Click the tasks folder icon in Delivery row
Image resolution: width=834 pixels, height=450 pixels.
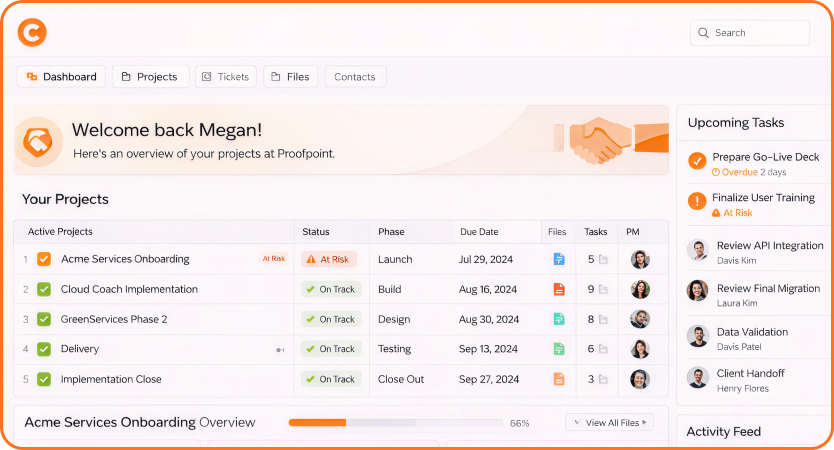click(x=603, y=349)
